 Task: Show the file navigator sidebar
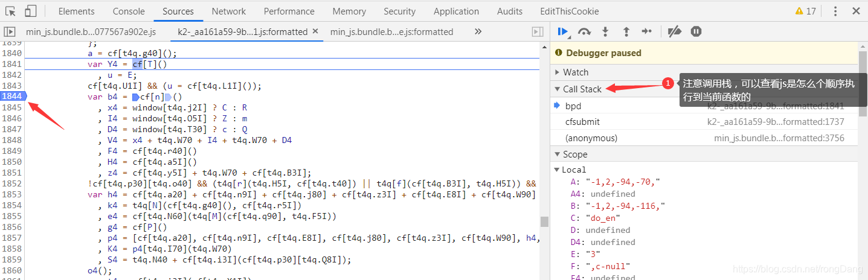click(9, 31)
